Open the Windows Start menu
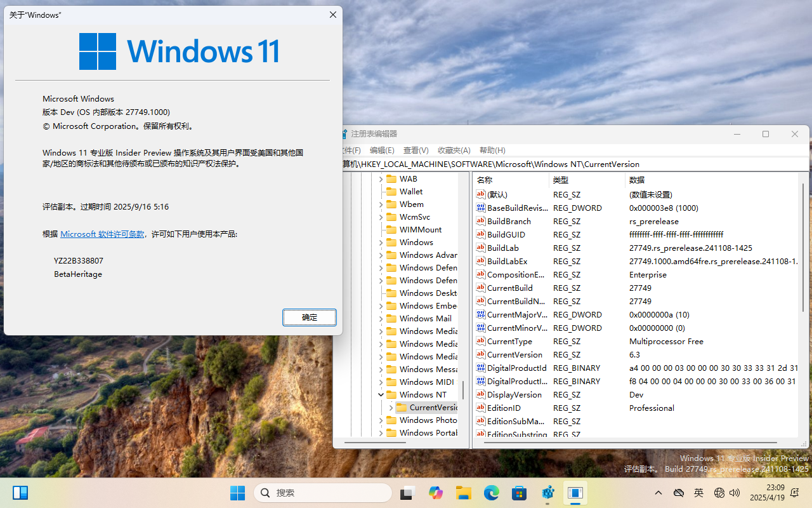The width and height of the screenshot is (812, 508). (x=237, y=493)
